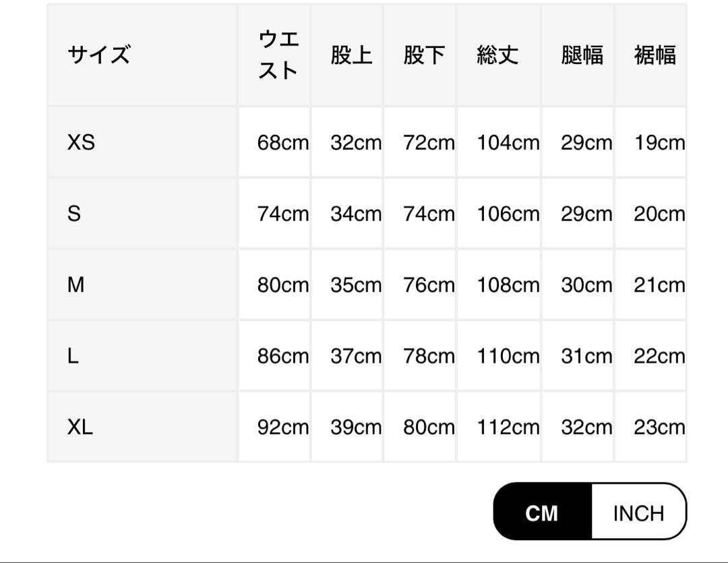Image resolution: width=728 pixels, height=563 pixels.
Task: Click the 80cm inseam cell for XL
Action: pos(420,427)
